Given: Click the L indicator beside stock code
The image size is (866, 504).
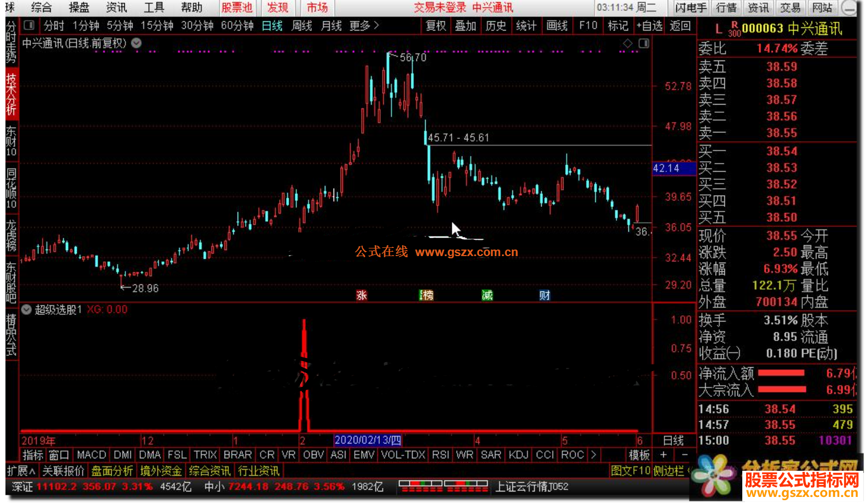Looking at the screenshot, I should click(718, 29).
